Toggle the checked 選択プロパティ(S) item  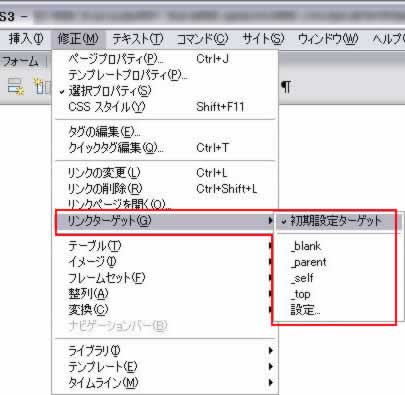165,91
